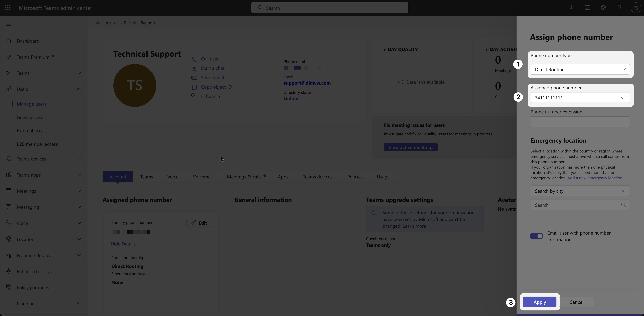The image size is (644, 316).
Task: Open the Assigned phone number dropdown
Action: coord(580,98)
